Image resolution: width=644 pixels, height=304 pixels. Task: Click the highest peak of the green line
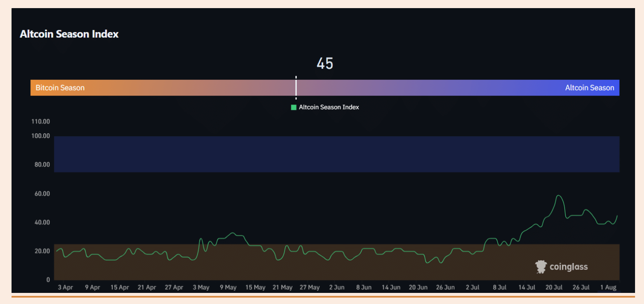coord(558,196)
